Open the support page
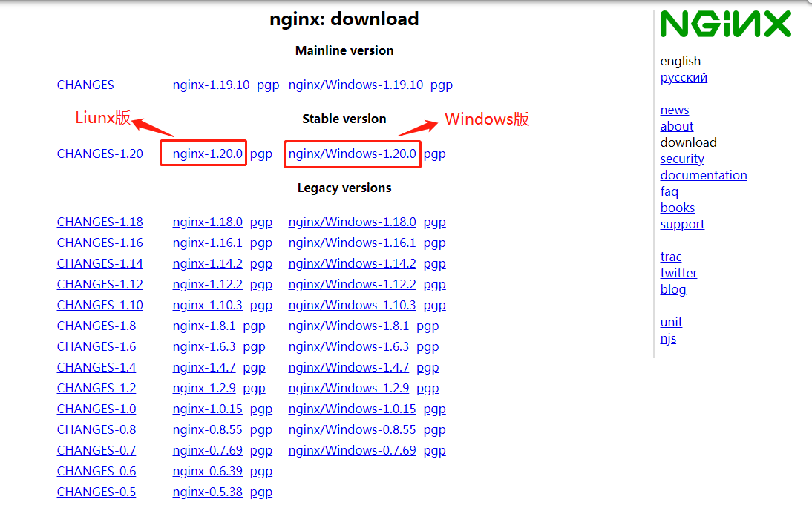The height and width of the screenshot is (508, 812). click(x=682, y=224)
